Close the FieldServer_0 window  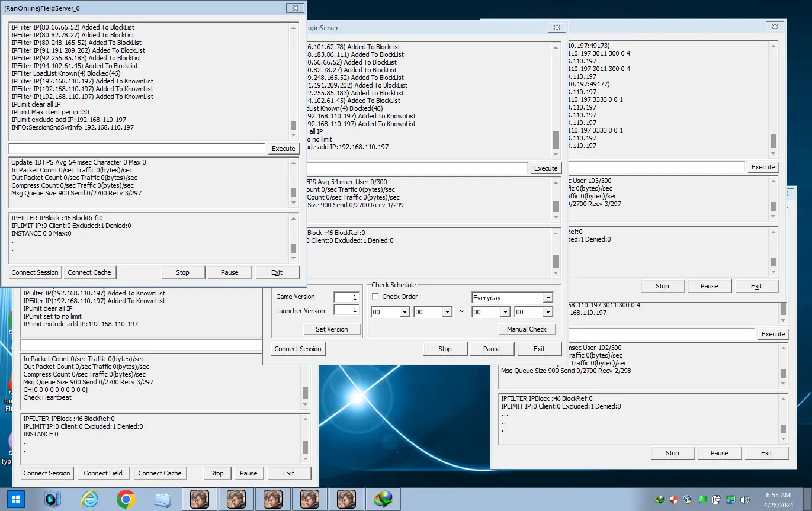coord(295,8)
